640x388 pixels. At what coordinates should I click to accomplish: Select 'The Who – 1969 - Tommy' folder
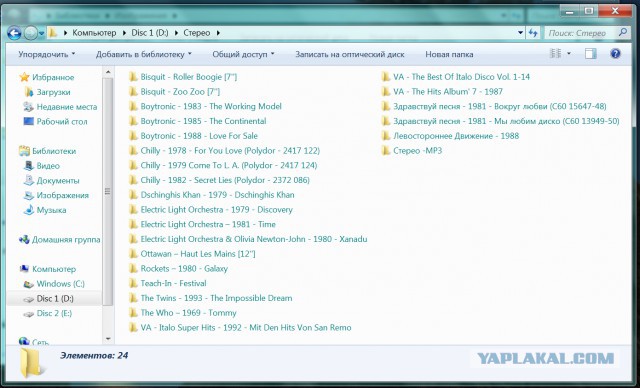[x=183, y=313]
